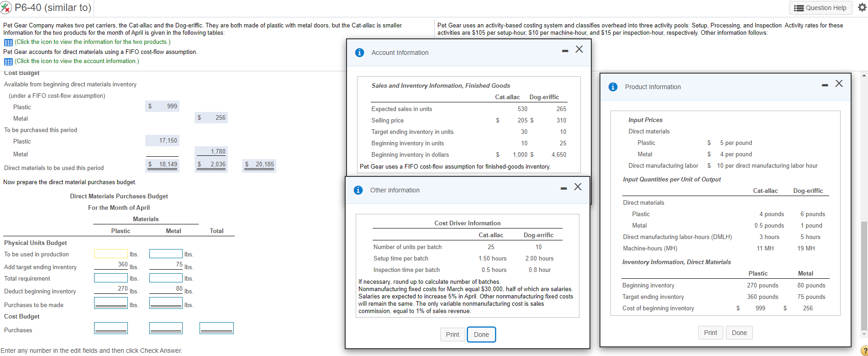Screen dimensions: 868x356
Task: Minimize the Account Information dialog
Action: tap(565, 51)
